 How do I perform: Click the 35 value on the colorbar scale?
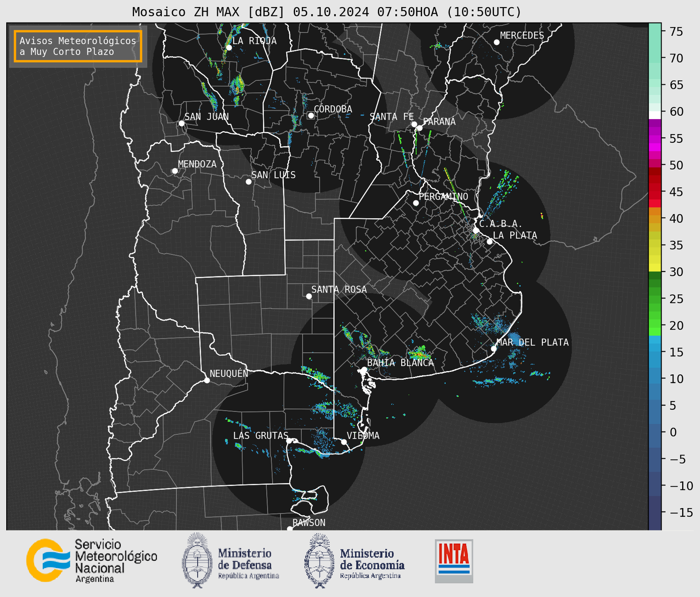pos(676,245)
